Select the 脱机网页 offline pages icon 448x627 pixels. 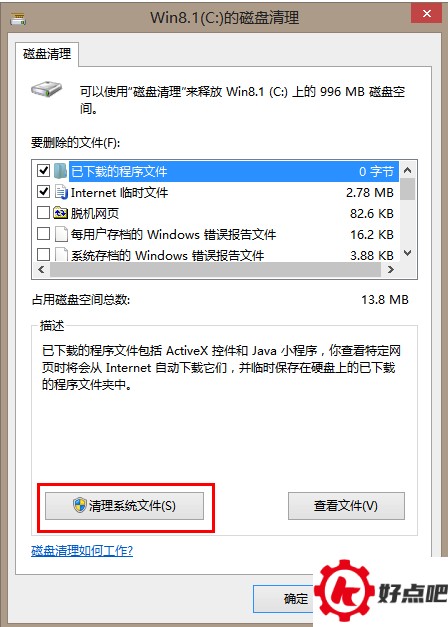(60, 213)
